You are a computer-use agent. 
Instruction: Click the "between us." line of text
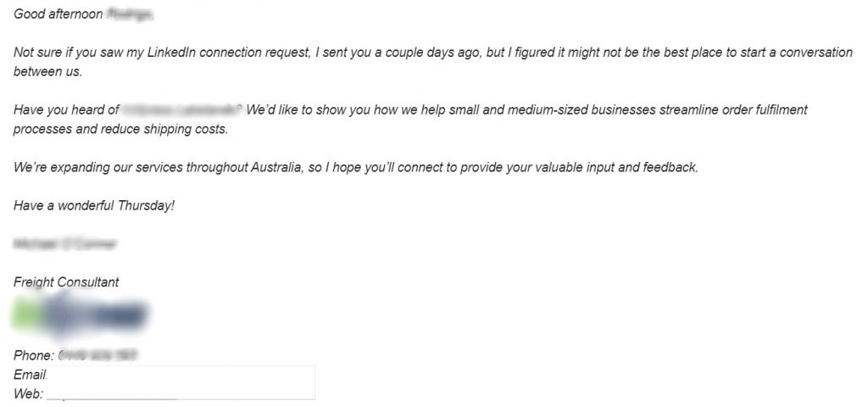click(x=47, y=72)
